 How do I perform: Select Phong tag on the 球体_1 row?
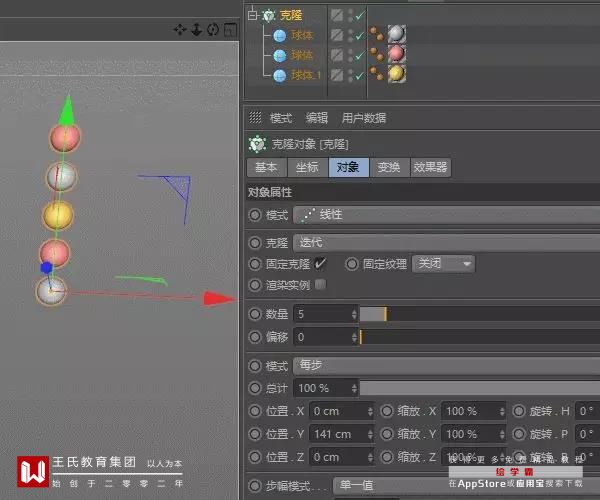[377, 73]
